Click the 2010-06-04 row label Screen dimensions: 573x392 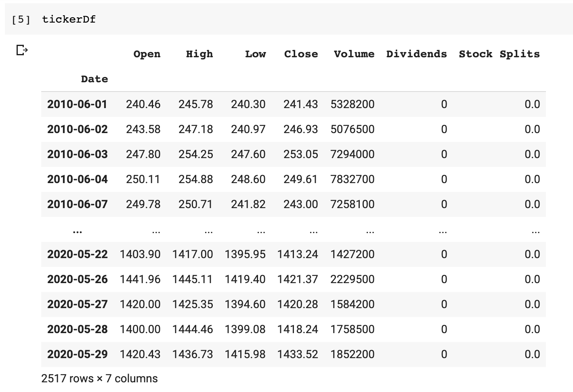tap(78, 179)
